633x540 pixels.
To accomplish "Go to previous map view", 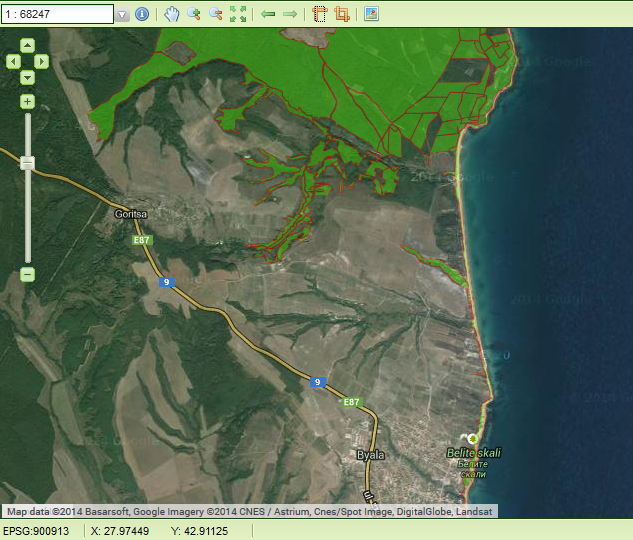I will 268,14.
